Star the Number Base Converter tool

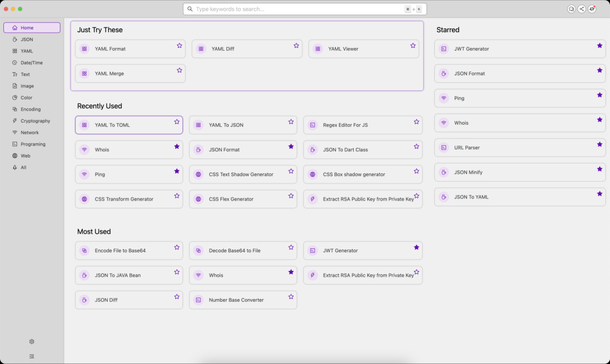tap(291, 297)
